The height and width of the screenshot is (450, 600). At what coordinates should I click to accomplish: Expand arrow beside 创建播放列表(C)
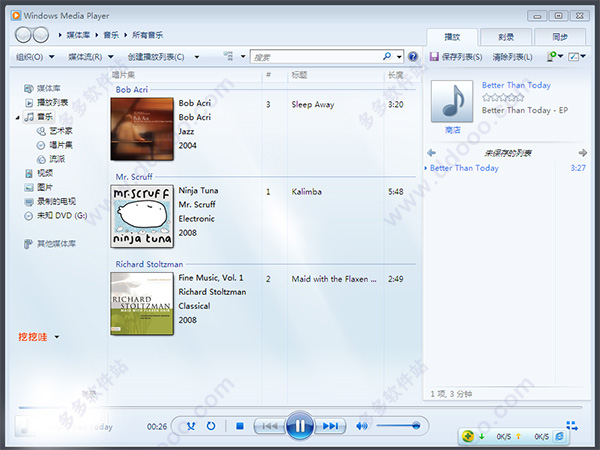pyautogui.click(x=197, y=57)
